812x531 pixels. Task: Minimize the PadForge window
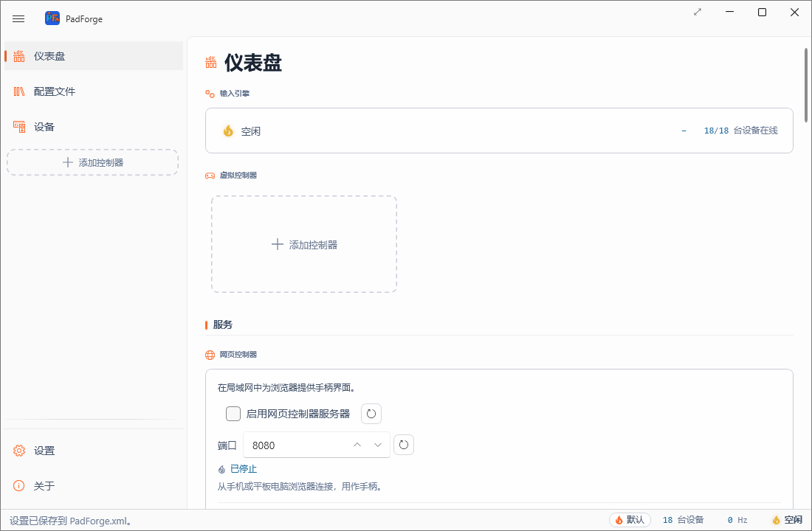tap(729, 12)
